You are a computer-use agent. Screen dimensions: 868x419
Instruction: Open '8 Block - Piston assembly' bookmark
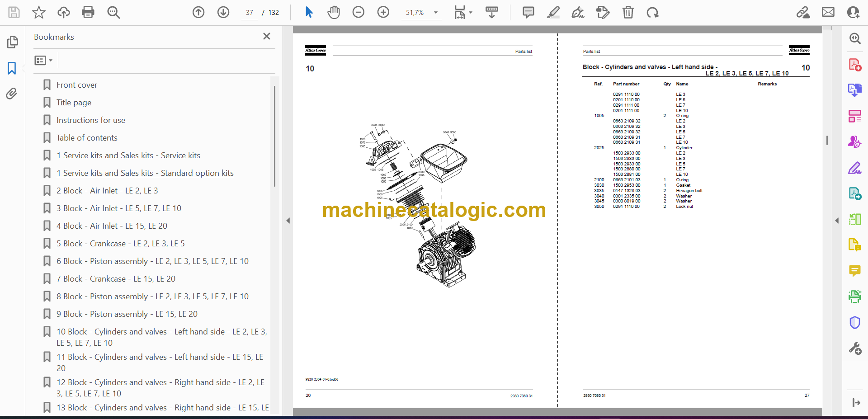tap(153, 297)
